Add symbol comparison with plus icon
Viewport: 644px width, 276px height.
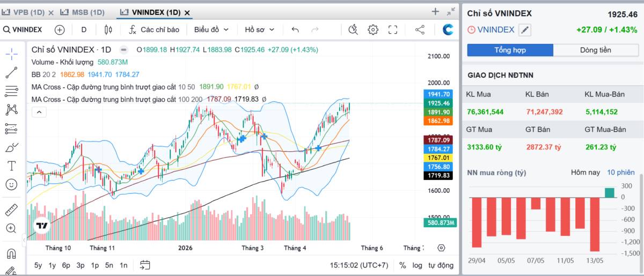[60, 30]
